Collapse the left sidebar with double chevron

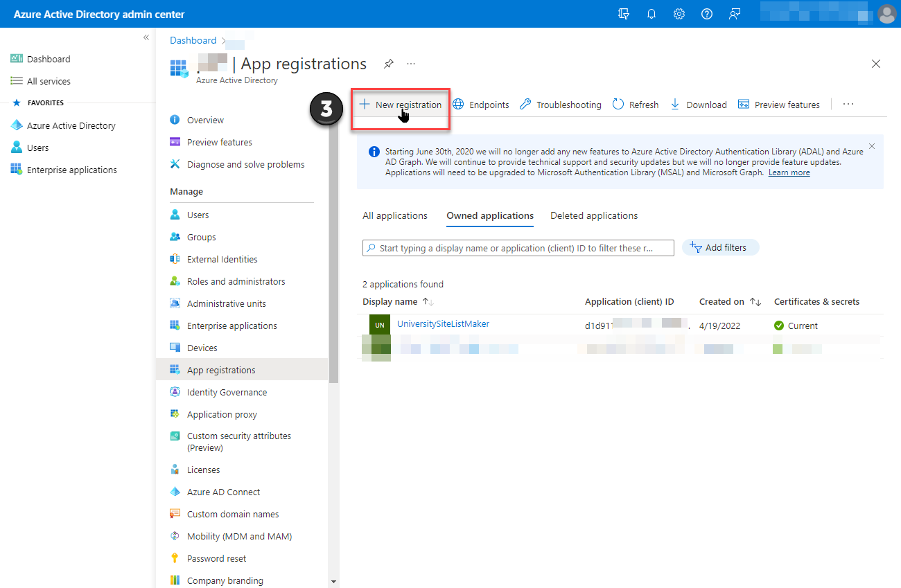pos(146,37)
